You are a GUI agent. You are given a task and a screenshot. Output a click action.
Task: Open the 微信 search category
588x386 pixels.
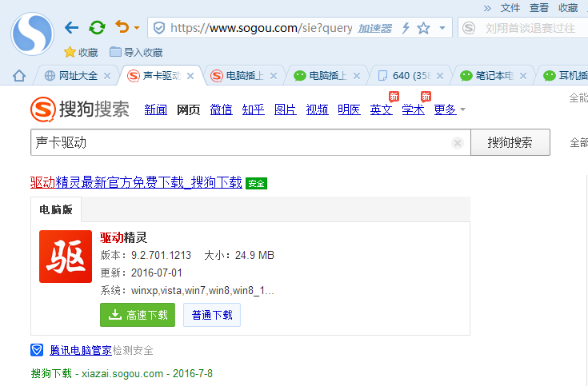coord(221,109)
